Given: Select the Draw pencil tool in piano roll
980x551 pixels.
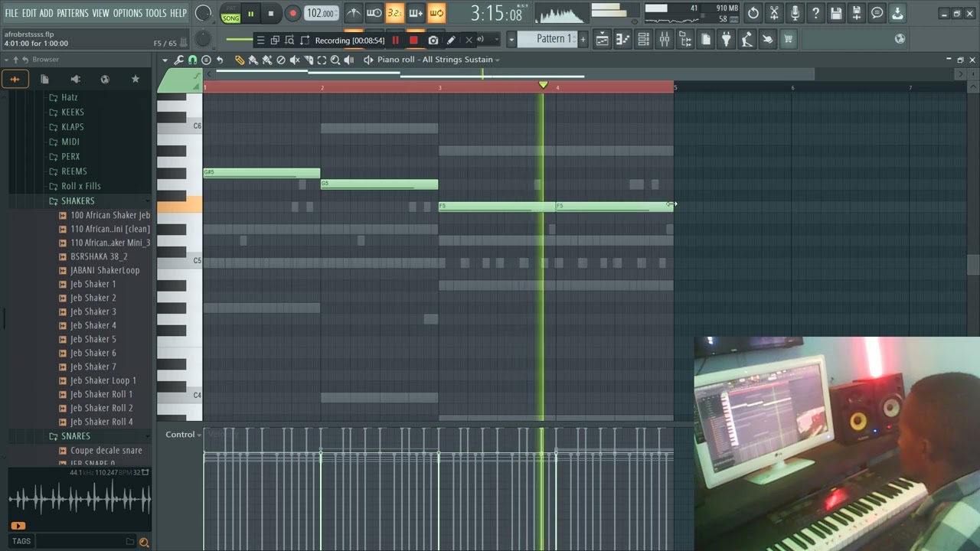Looking at the screenshot, I should click(x=240, y=60).
